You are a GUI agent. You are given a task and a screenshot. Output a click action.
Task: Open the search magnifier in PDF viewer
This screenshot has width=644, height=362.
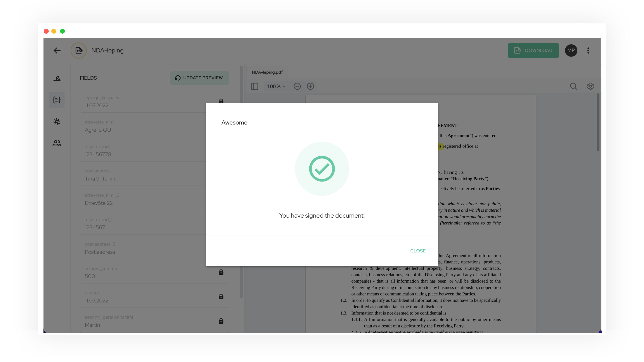point(573,86)
